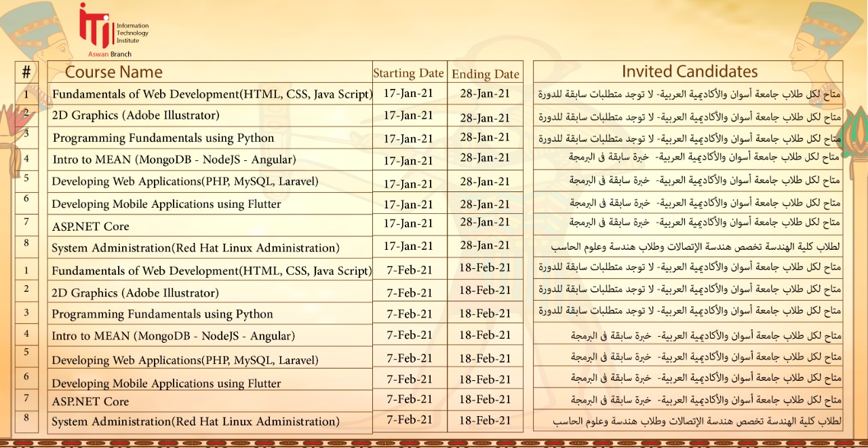Click the '#' column header cell
The image size is (868, 448).
26,72
